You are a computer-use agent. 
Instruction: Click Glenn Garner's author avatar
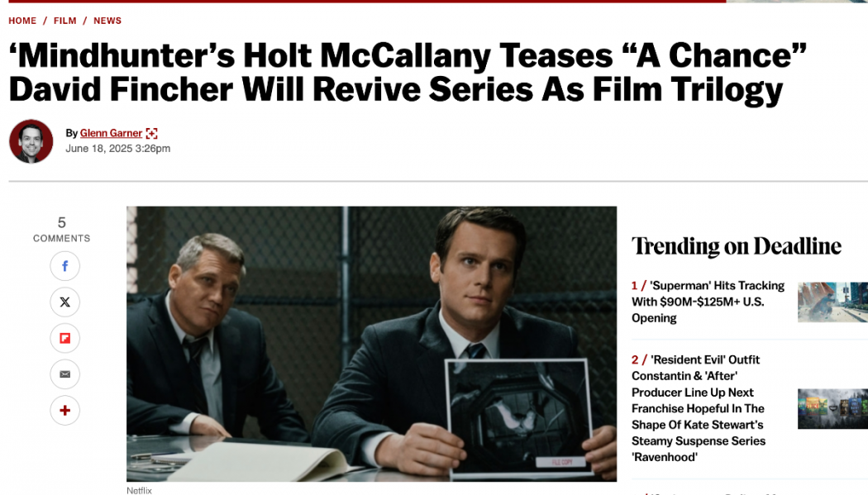coord(31,141)
